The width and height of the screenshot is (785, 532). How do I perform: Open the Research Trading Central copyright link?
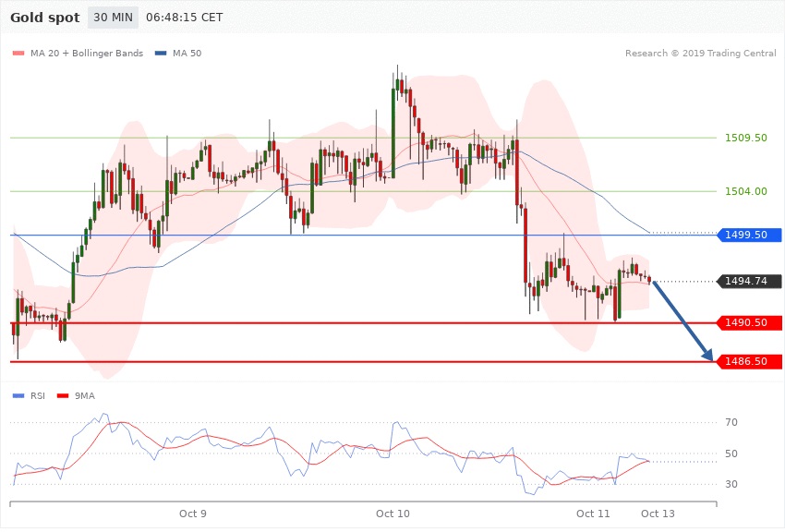[x=700, y=54]
